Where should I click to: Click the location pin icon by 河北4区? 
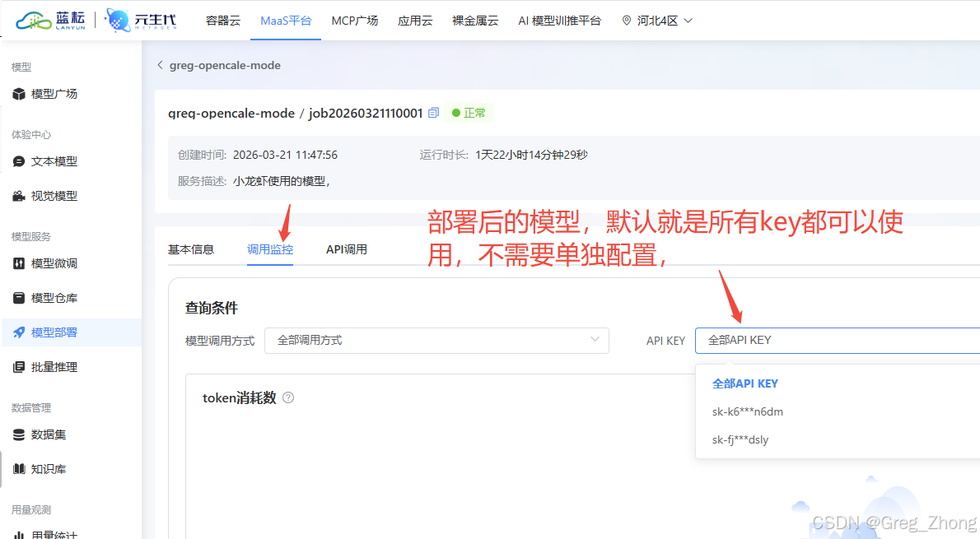tap(626, 21)
